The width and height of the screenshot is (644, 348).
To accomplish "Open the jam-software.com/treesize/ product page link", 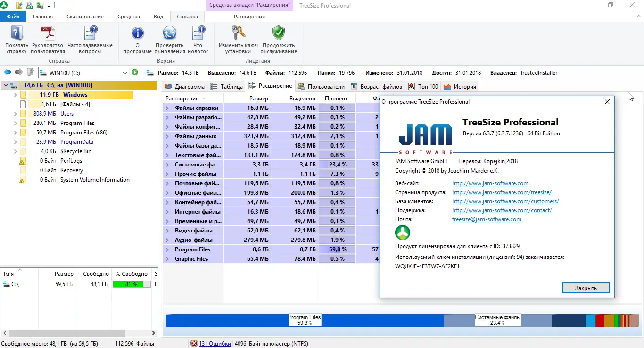I will [502, 192].
